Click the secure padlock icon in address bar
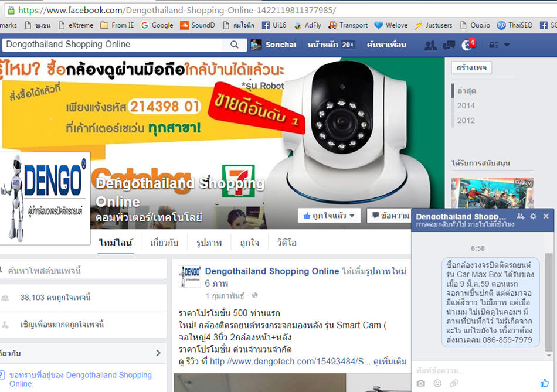The image size is (557, 392). 11,10
